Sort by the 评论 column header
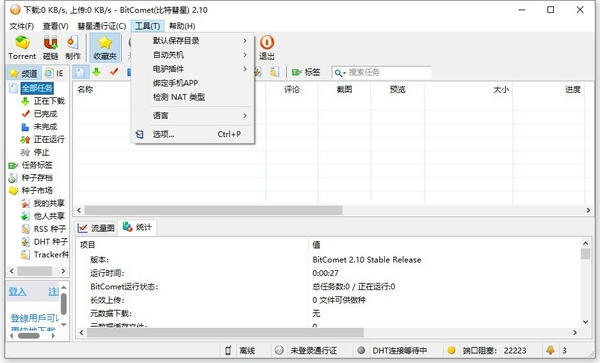Viewport: 600px width, 363px height. [292, 90]
